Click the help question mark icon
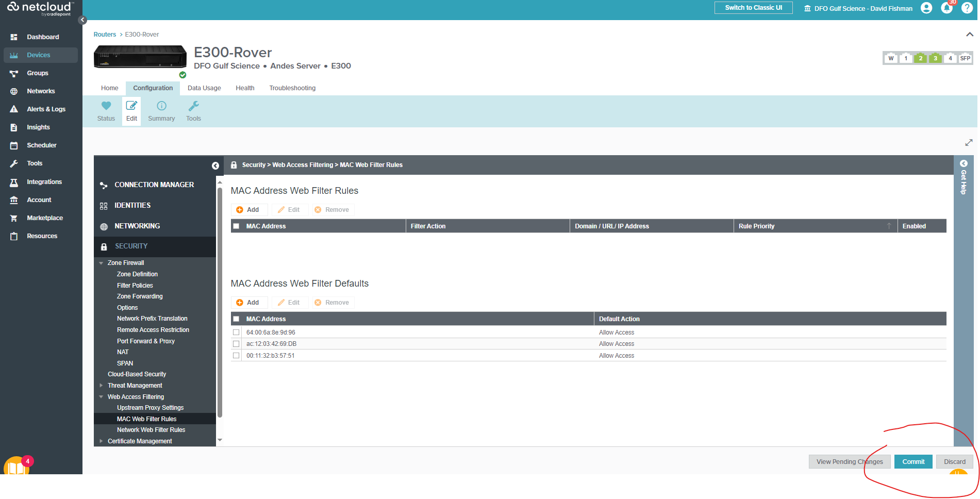Image resolution: width=980 pixels, height=499 pixels. tap(967, 8)
